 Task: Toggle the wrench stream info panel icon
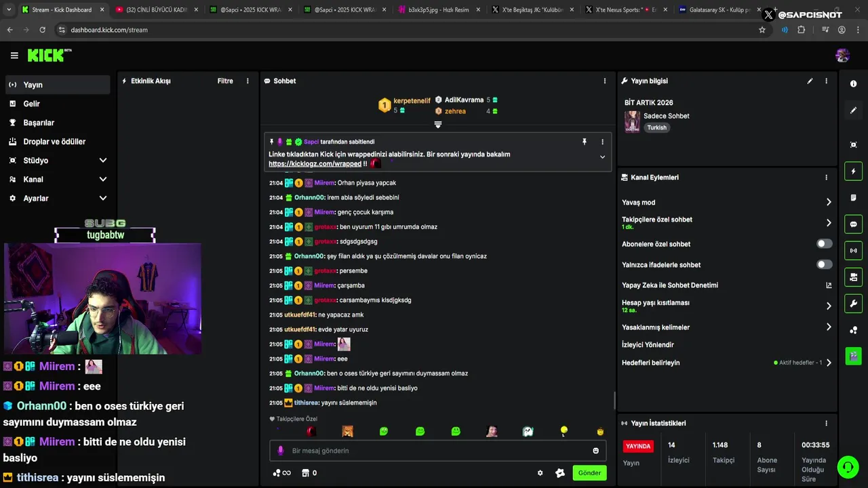coord(853,303)
